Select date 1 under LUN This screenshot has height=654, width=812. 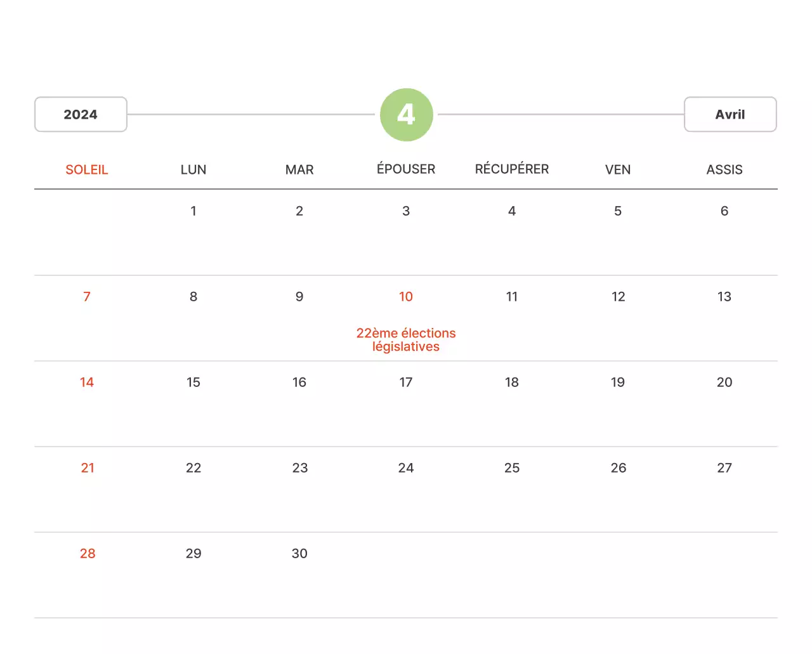tap(193, 211)
